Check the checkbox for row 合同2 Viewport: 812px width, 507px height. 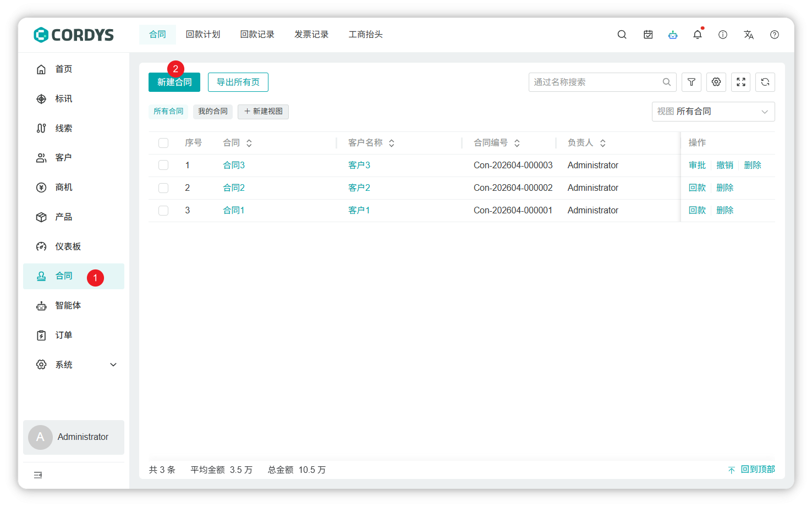click(163, 188)
